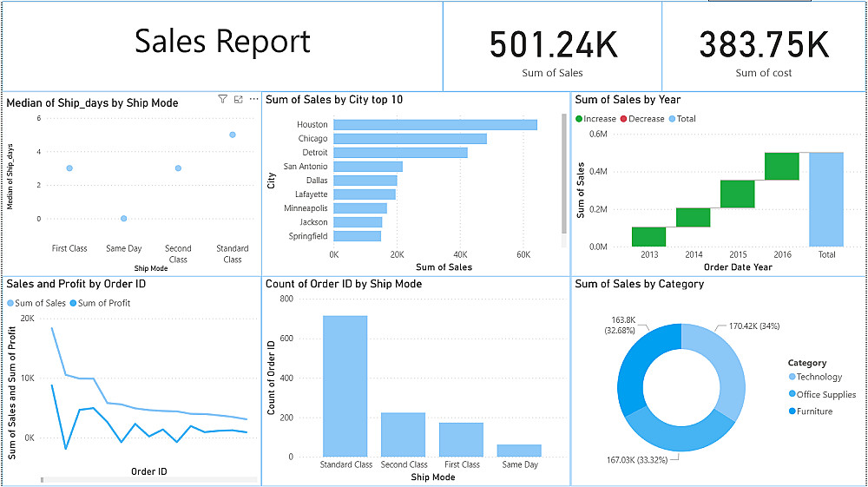
Task: Click the city chart vertical scrollbar
Action: (564, 174)
